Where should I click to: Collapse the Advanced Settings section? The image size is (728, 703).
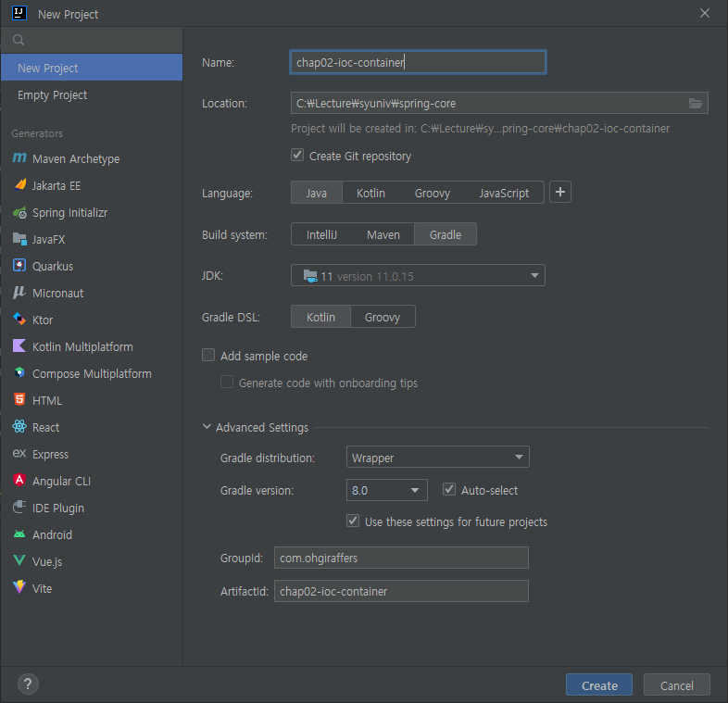coord(207,427)
